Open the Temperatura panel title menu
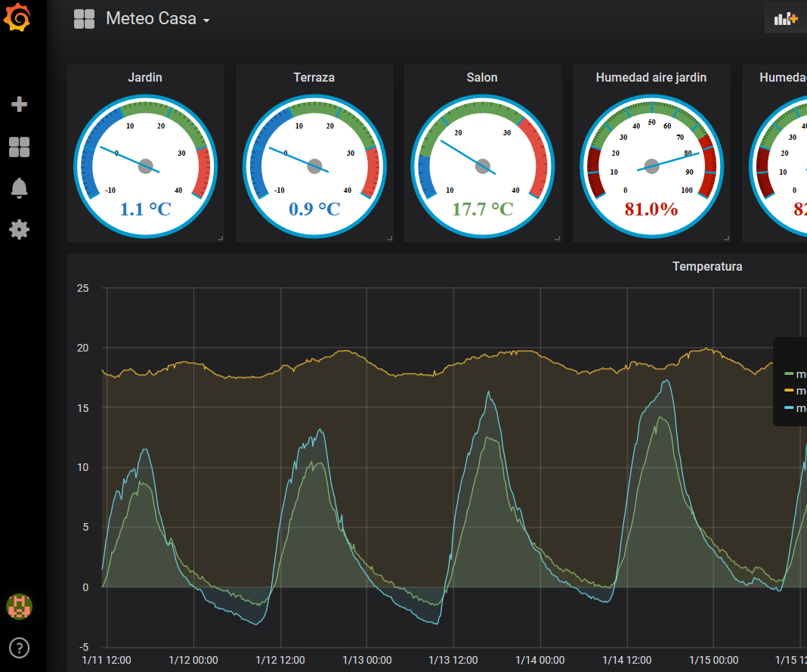Viewport: 807px width, 672px height. point(707,266)
